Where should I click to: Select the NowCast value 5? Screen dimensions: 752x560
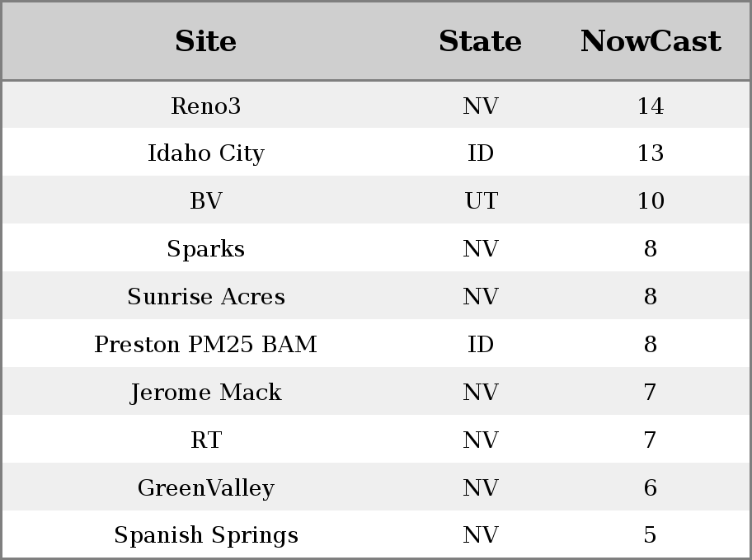point(650,535)
